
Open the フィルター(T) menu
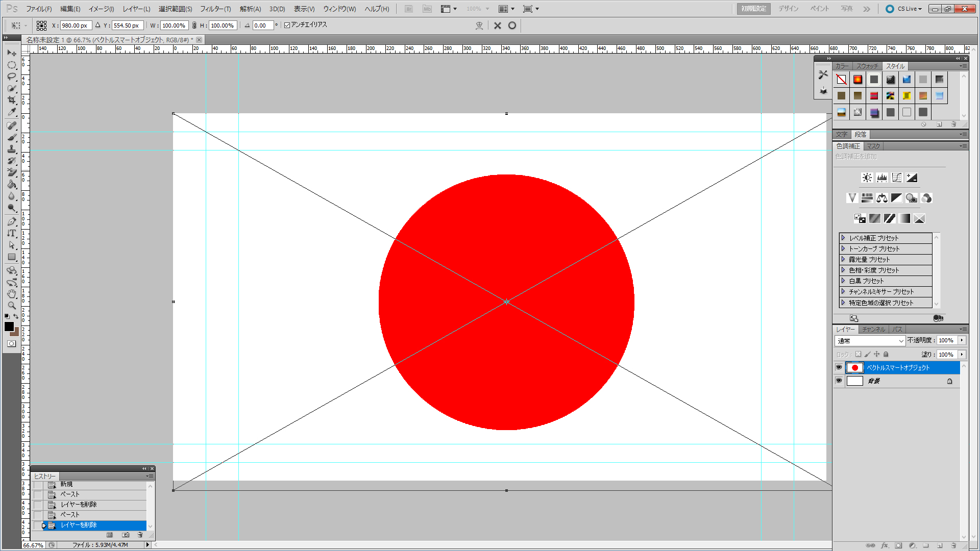click(215, 9)
